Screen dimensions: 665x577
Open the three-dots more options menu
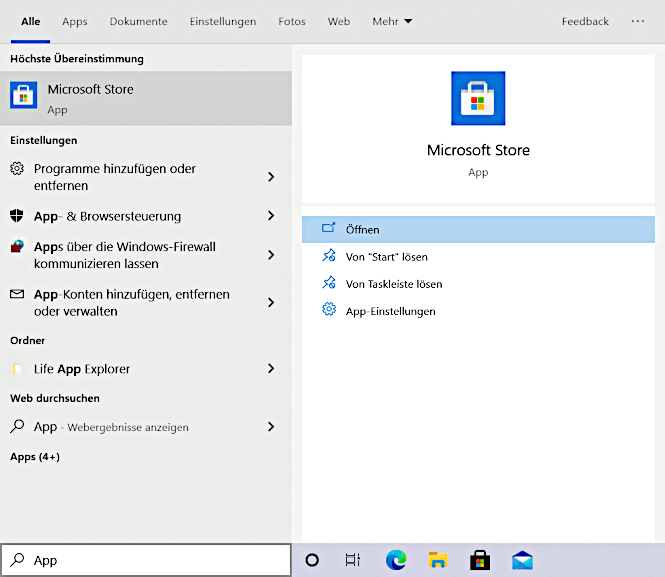point(638,21)
